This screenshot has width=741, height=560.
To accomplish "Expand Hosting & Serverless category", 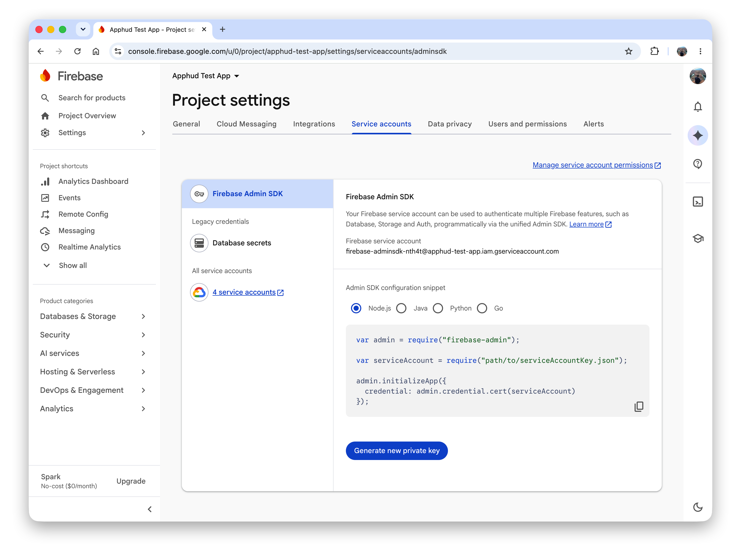I will pos(93,372).
